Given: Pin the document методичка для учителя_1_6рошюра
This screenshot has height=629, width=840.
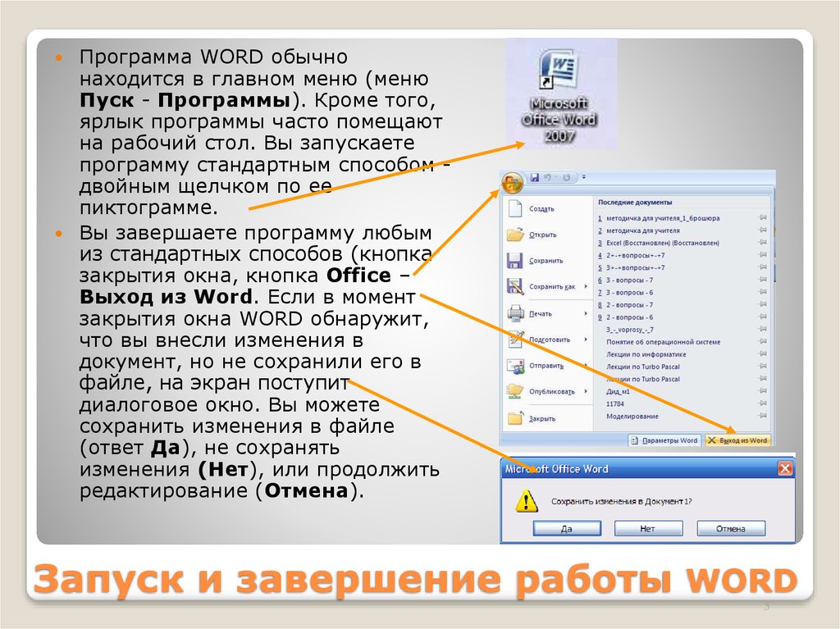Looking at the screenshot, I should pos(761,218).
